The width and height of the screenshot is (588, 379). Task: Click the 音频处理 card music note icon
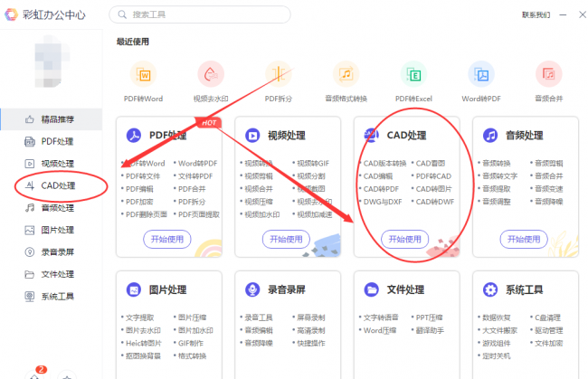pos(490,136)
